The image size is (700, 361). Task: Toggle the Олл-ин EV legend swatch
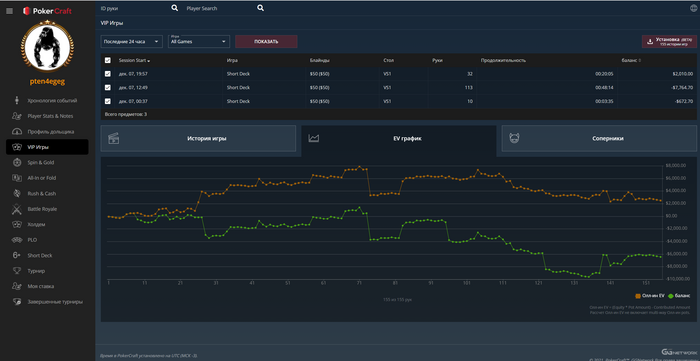tap(638, 296)
